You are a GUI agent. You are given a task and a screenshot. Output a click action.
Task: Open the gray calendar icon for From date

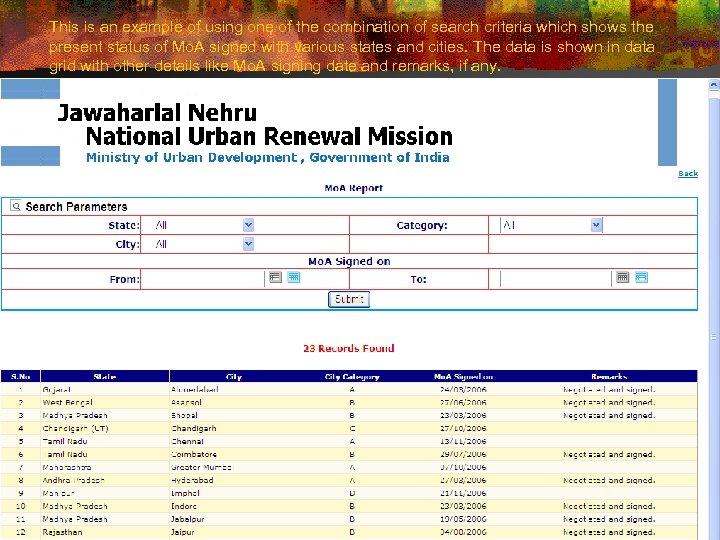coord(275,277)
